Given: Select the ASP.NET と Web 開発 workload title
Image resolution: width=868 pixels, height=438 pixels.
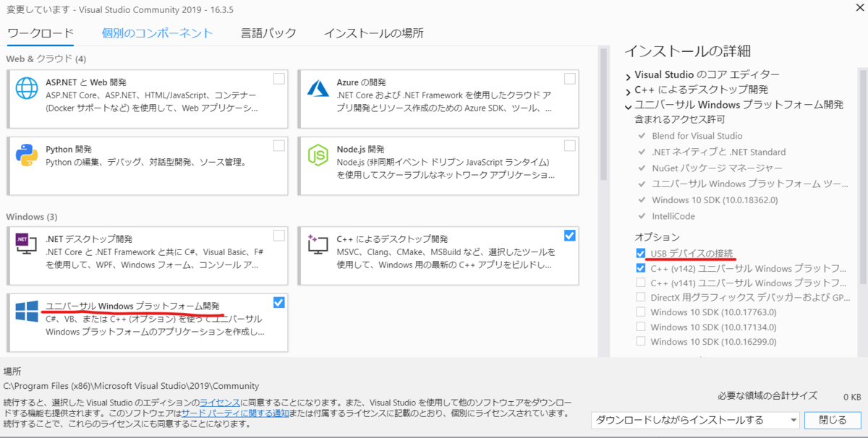Looking at the screenshot, I should (x=86, y=82).
